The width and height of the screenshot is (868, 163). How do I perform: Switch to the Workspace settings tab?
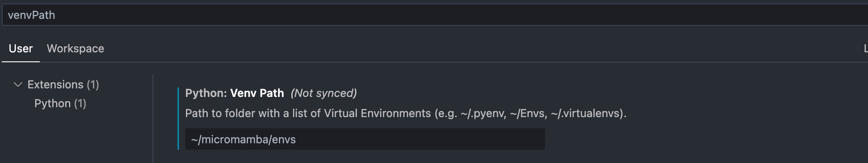(x=75, y=48)
